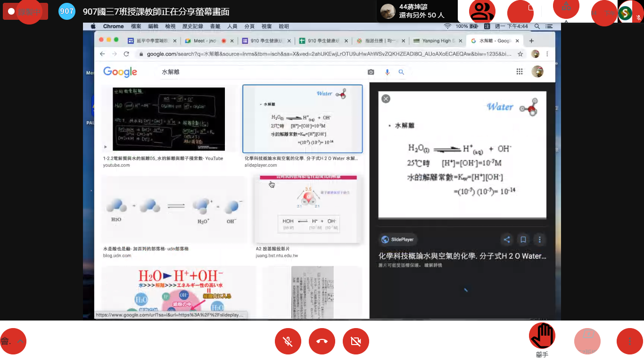Raise your hand with the 舉手 button
Viewport: 644px width, 362px height.
tap(542, 336)
